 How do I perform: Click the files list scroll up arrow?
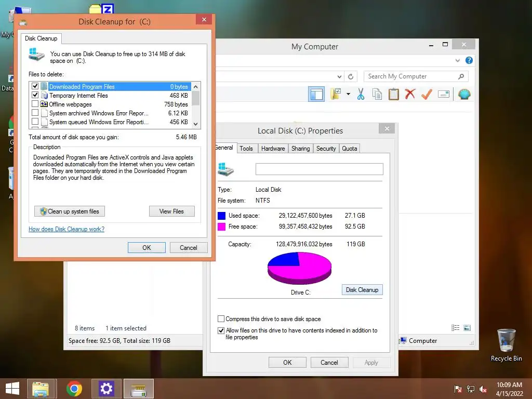point(195,87)
